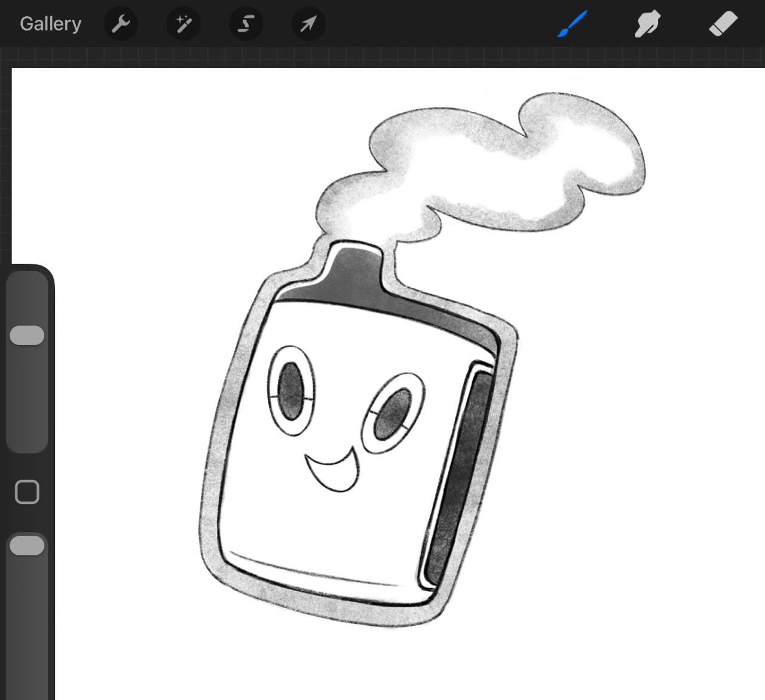
Task: Click the brush opacity slider handle
Action: pos(27,546)
